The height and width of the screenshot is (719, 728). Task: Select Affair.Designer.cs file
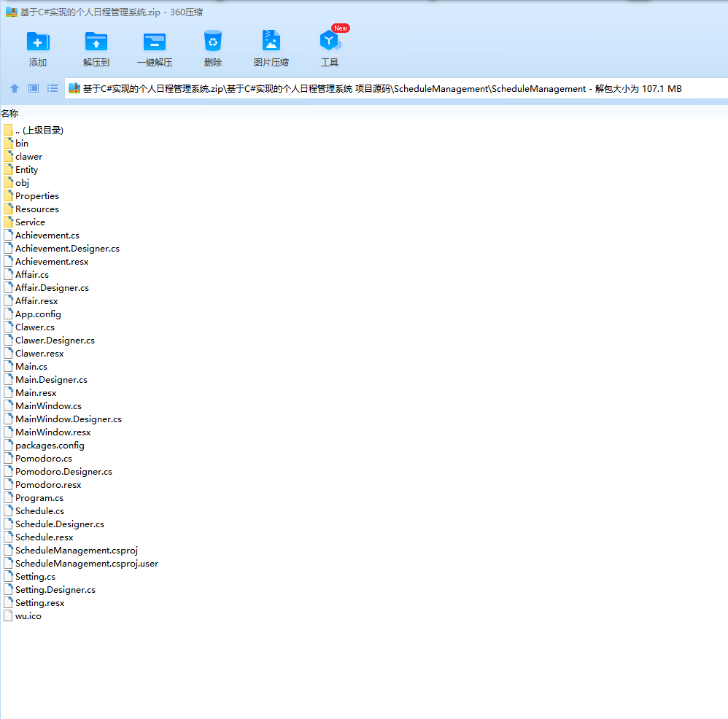click(47, 288)
